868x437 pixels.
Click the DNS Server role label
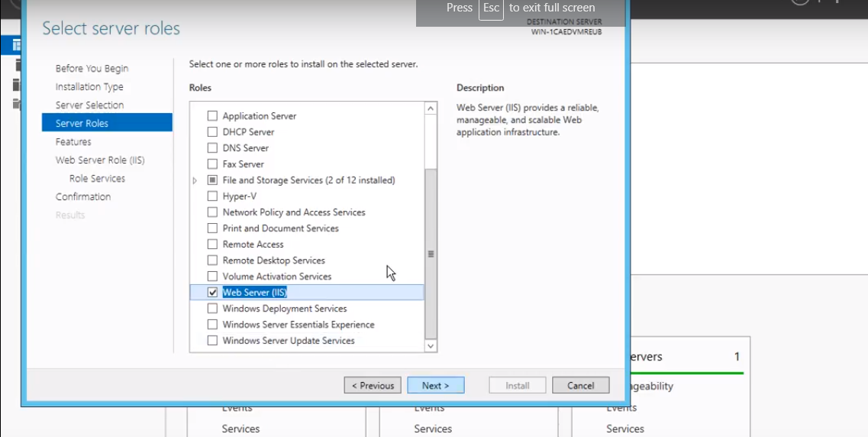(x=245, y=148)
